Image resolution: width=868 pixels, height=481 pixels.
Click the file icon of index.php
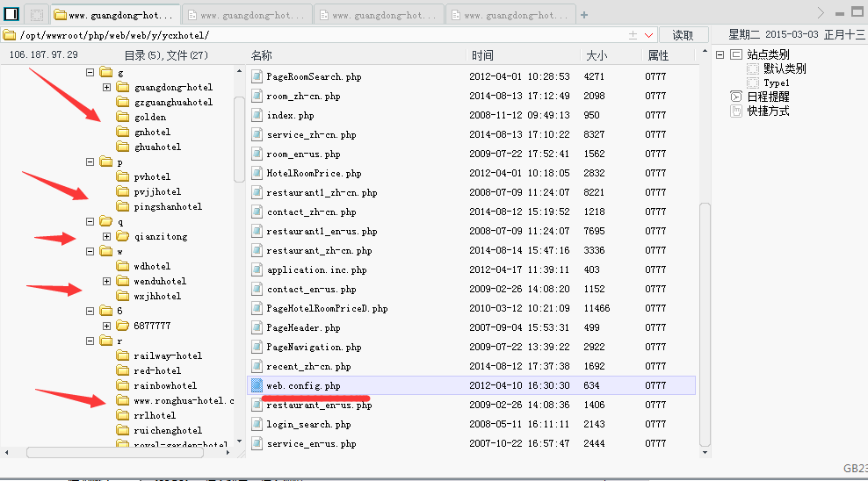(257, 115)
